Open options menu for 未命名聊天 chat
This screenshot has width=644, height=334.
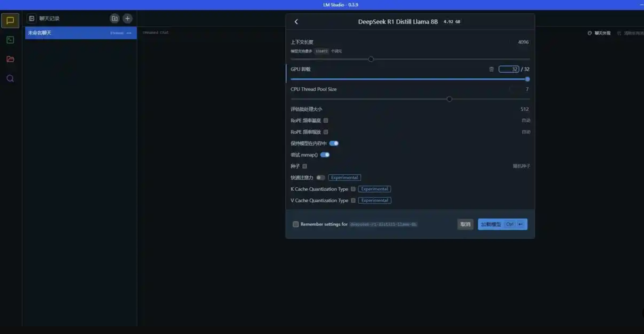click(129, 33)
